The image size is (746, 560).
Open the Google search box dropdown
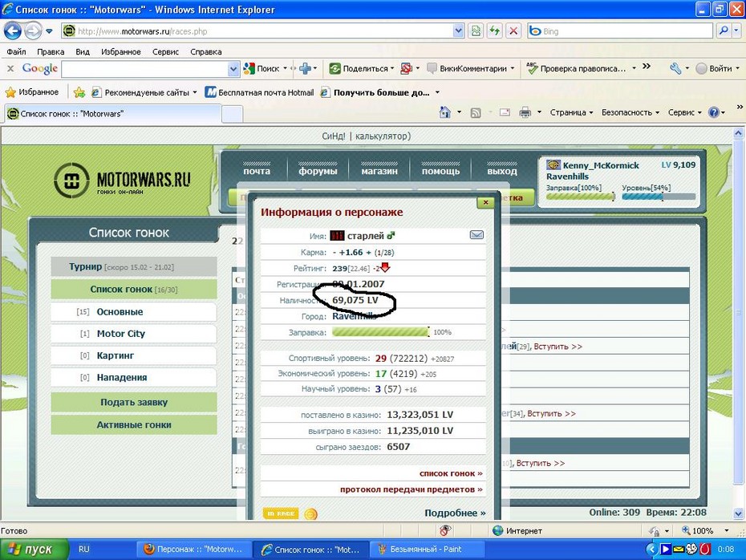click(x=233, y=69)
